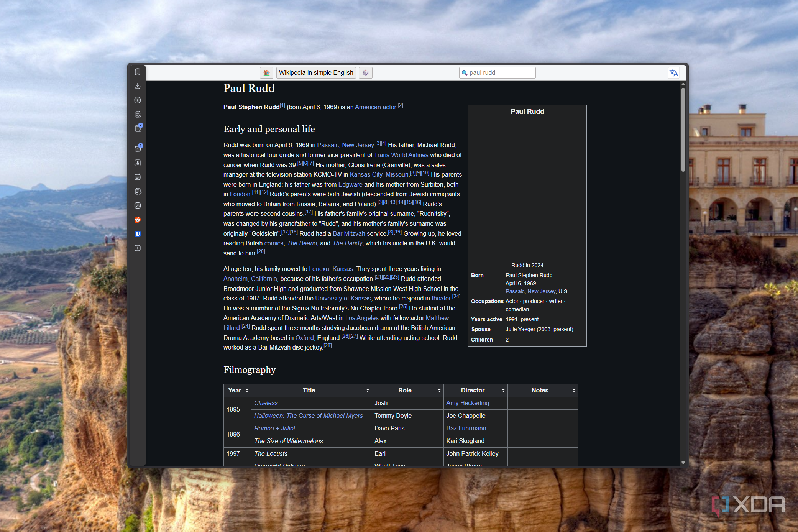Open the History panel icon
798x532 pixels.
[x=138, y=100]
